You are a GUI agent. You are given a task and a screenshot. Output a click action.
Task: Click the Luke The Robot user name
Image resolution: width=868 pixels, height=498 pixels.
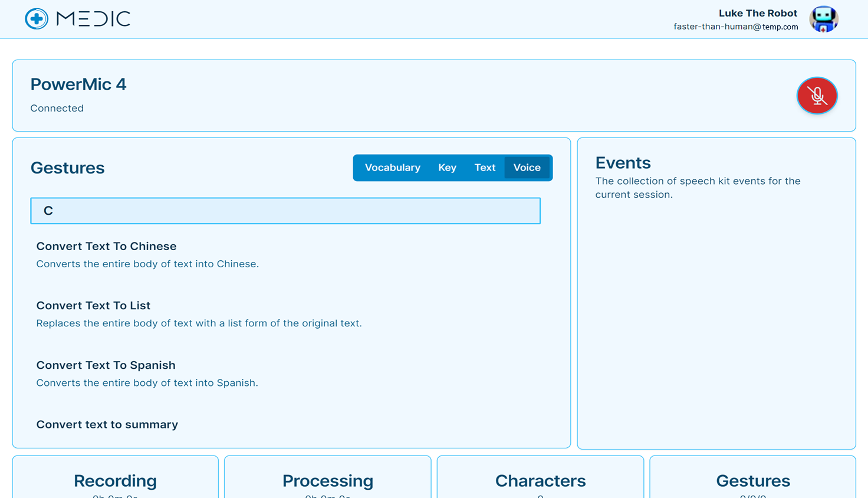point(758,13)
